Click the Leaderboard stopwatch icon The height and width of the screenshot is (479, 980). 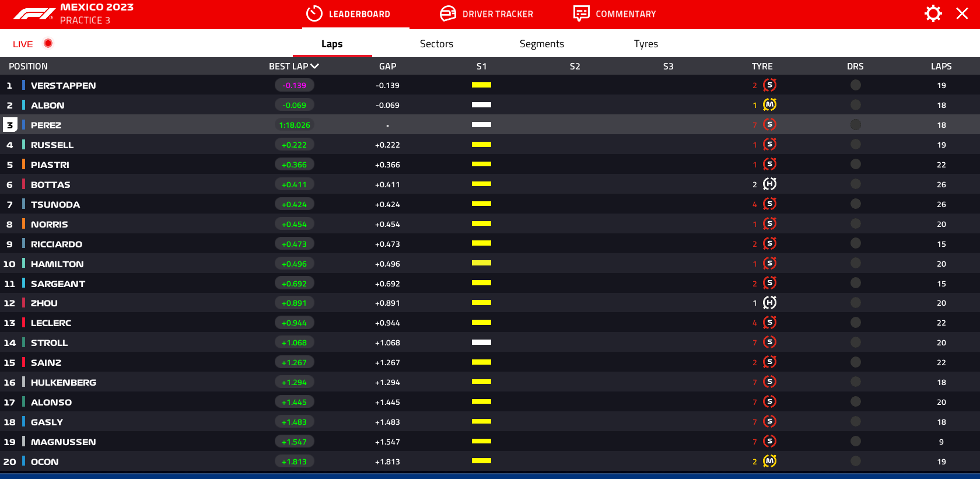[314, 13]
